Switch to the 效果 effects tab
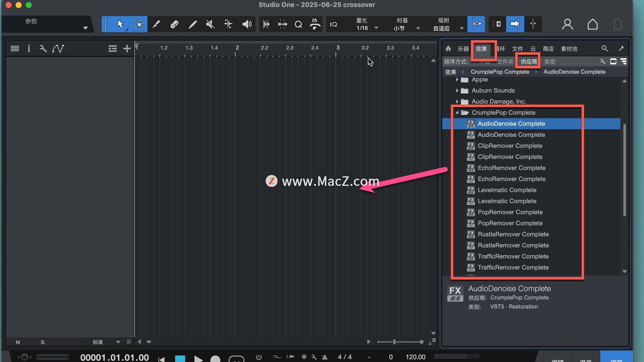Image resolution: width=644 pixels, height=362 pixels. 481,49
